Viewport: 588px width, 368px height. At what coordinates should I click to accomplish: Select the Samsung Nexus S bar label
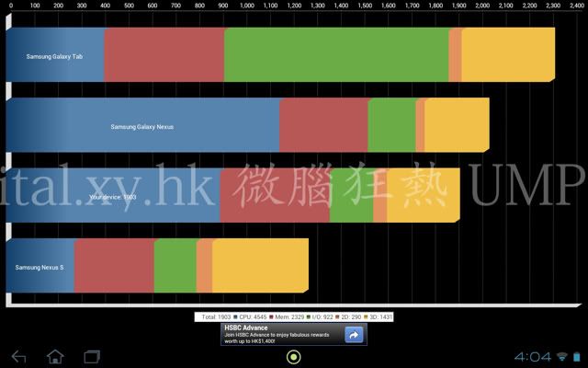click(39, 268)
